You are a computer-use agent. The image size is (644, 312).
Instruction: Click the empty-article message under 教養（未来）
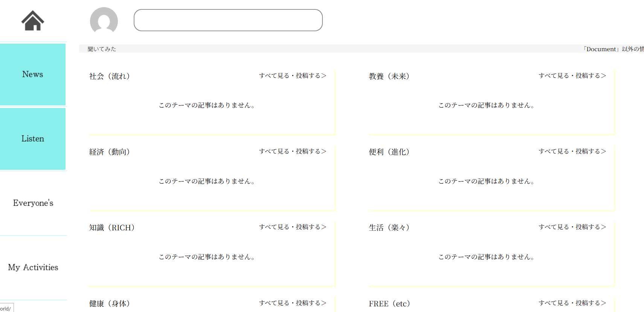pos(487,105)
